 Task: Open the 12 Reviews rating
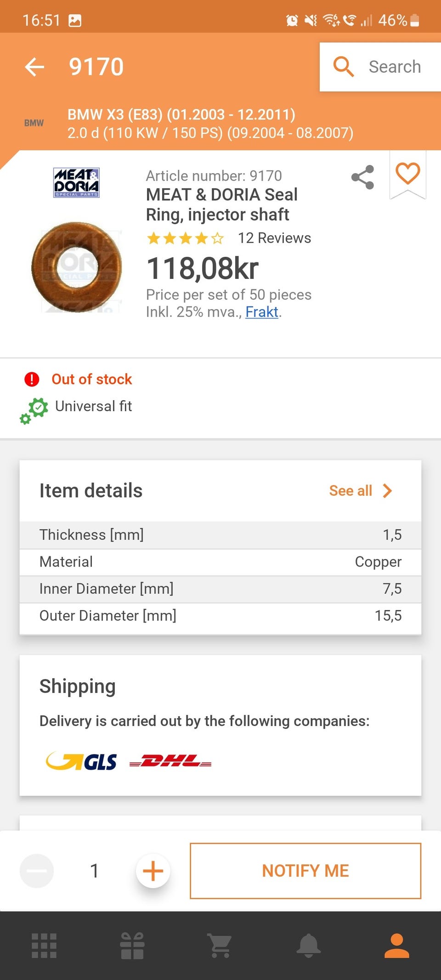pos(274,238)
